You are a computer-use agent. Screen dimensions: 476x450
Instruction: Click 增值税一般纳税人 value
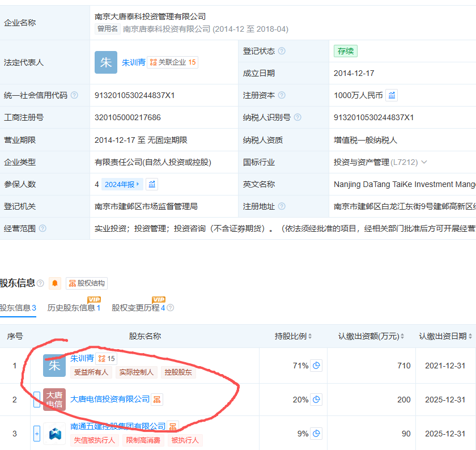(x=365, y=140)
